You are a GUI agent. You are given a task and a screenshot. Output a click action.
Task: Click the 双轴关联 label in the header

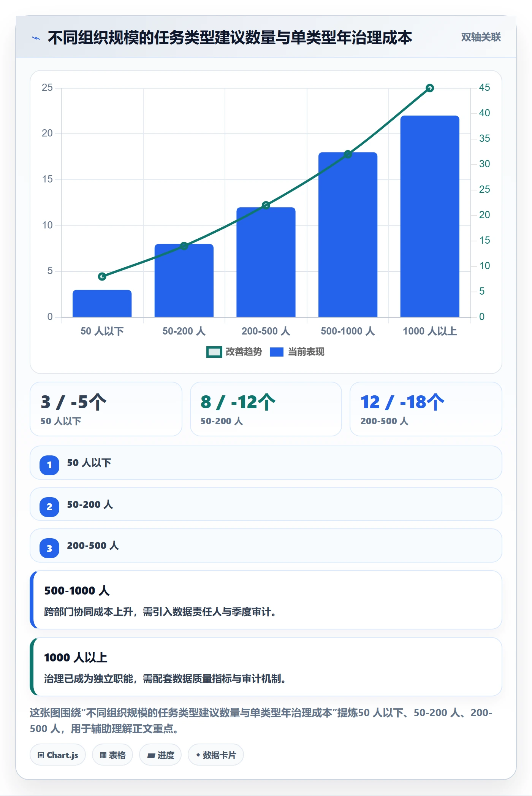tap(481, 37)
